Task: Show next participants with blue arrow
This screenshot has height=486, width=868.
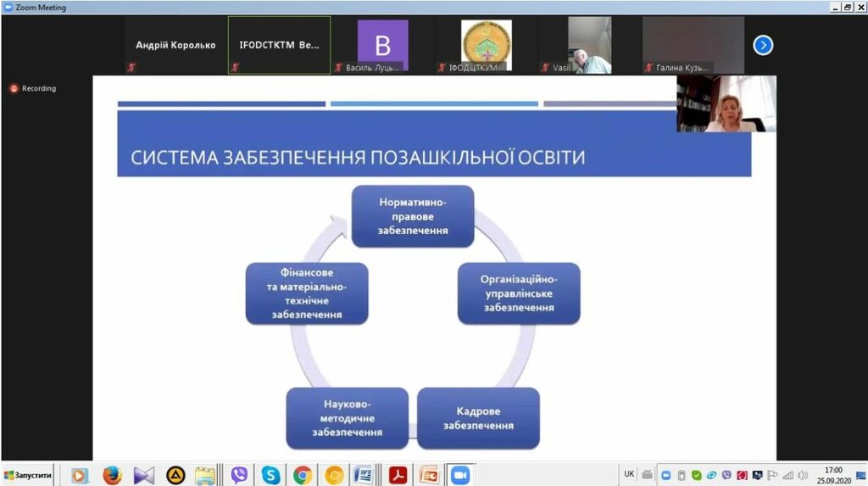Action: (x=763, y=46)
